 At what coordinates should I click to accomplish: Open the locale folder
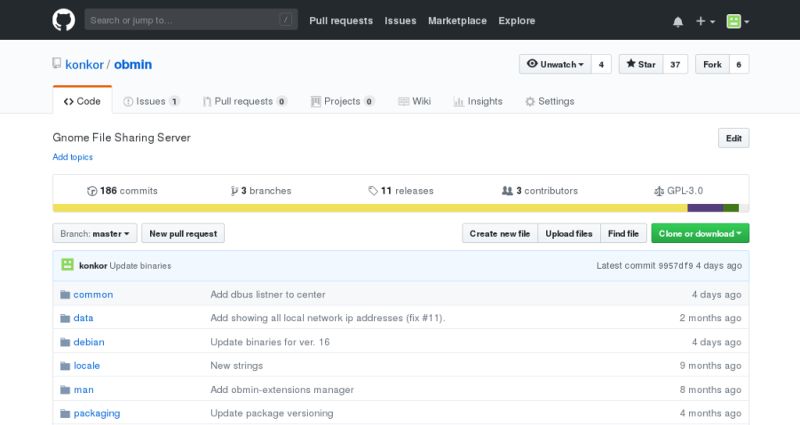click(x=87, y=365)
